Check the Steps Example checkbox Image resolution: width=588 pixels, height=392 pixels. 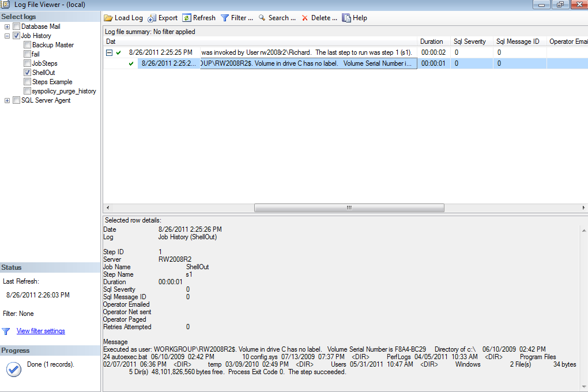pos(27,81)
